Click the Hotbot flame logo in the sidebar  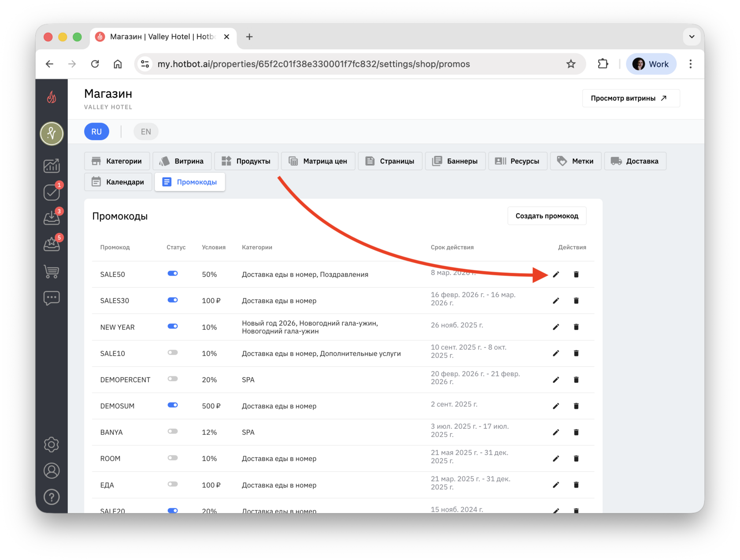click(52, 97)
